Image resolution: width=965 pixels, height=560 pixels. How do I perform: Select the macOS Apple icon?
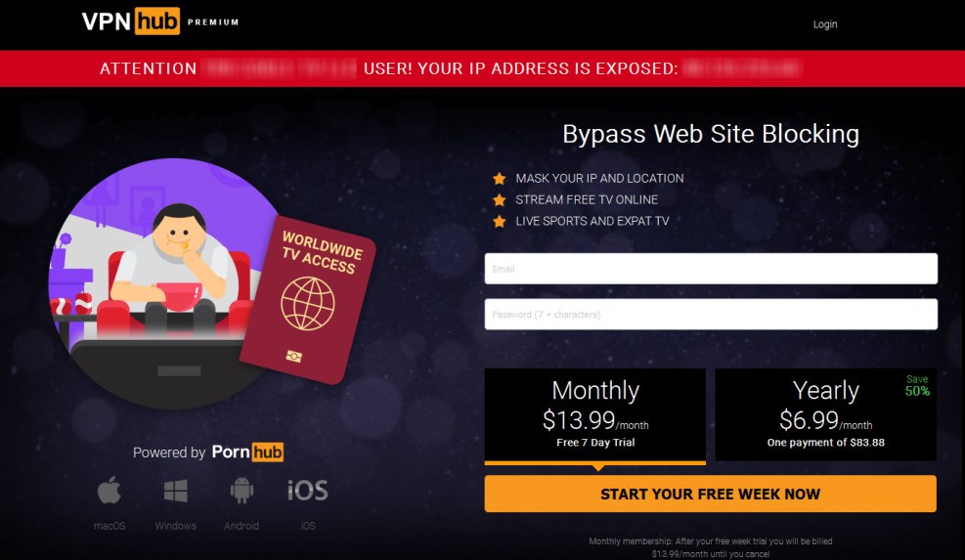[109, 491]
